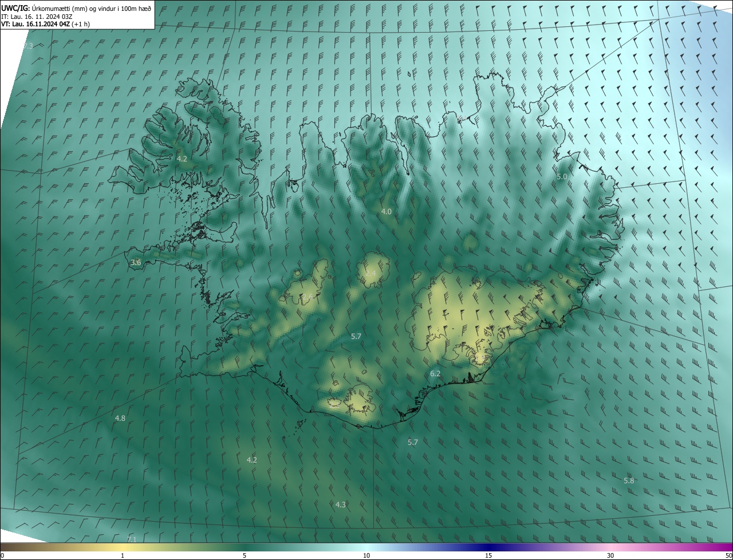Click the '0' label on the color scale
Image resolution: width=733 pixels, height=560 pixels.
tap(2, 555)
